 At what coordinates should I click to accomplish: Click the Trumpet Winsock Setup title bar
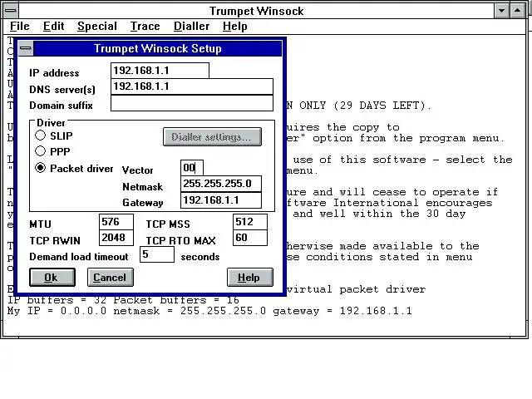157,48
